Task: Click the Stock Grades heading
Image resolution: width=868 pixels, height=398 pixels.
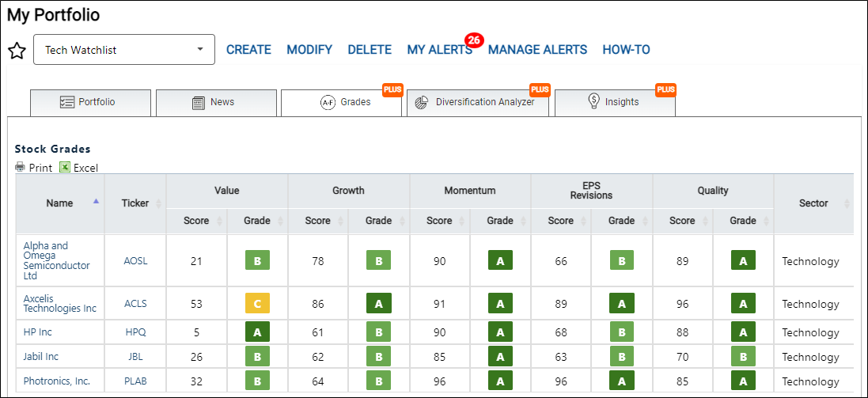Action: pos(52,149)
